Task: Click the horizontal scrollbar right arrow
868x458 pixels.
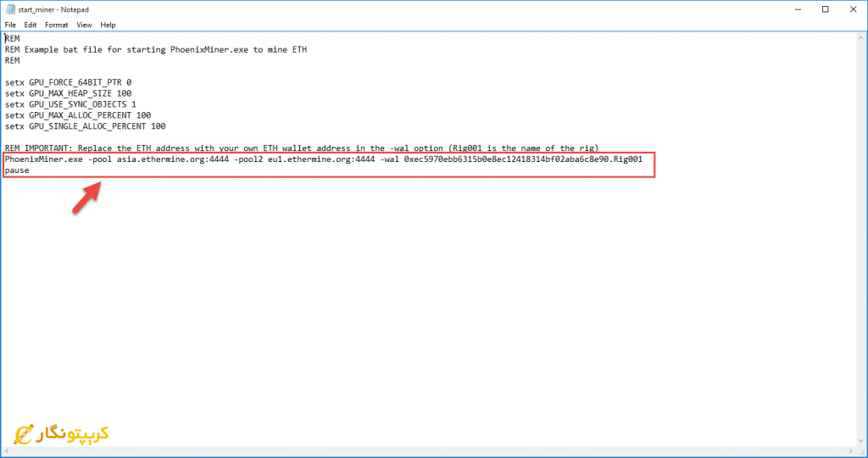Action: coord(851,451)
